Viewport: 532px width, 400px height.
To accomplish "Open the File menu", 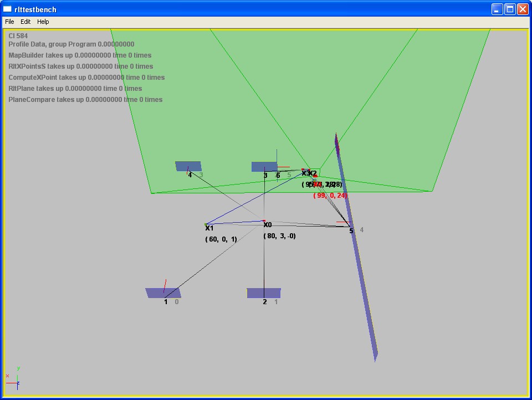I will click(9, 22).
